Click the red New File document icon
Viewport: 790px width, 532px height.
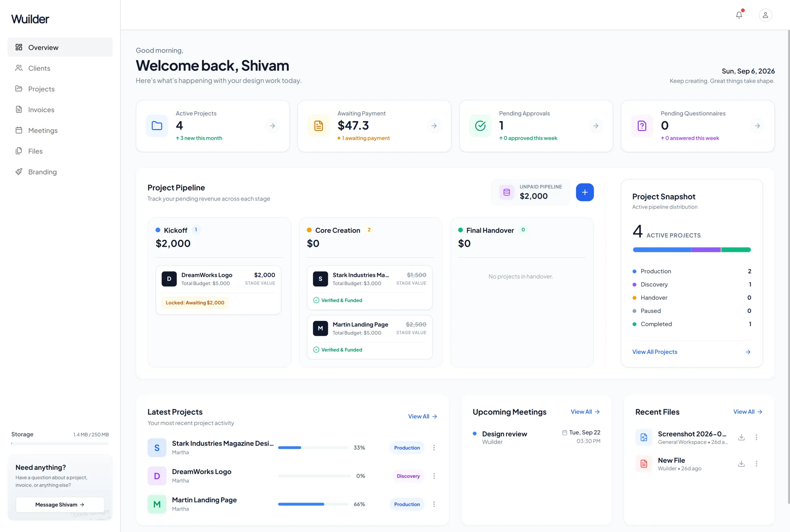[x=644, y=464]
